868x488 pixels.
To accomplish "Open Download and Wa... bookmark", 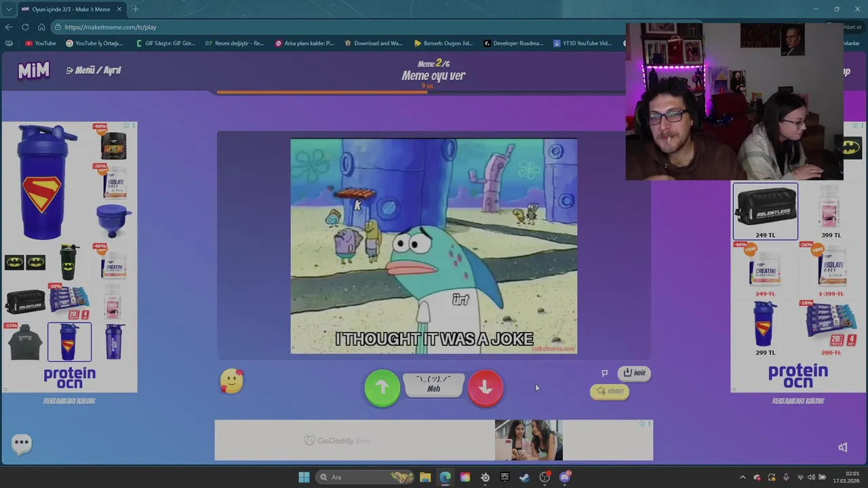I will coord(374,43).
